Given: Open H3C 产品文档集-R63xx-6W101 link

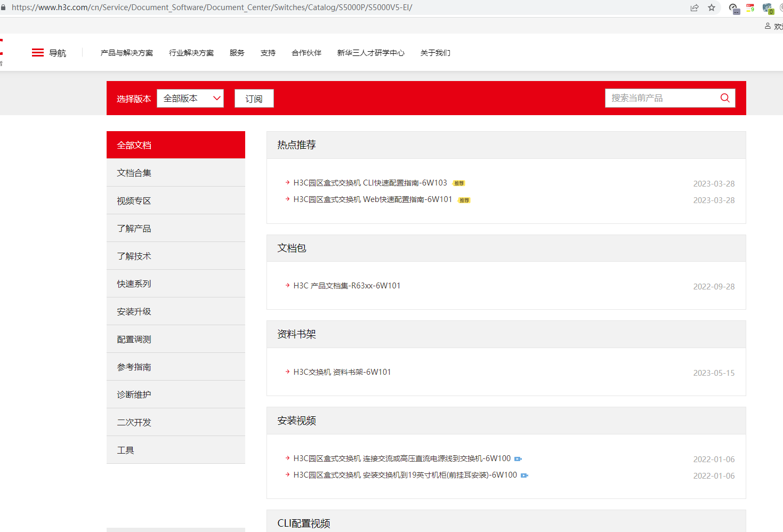Looking at the screenshot, I should click(347, 286).
